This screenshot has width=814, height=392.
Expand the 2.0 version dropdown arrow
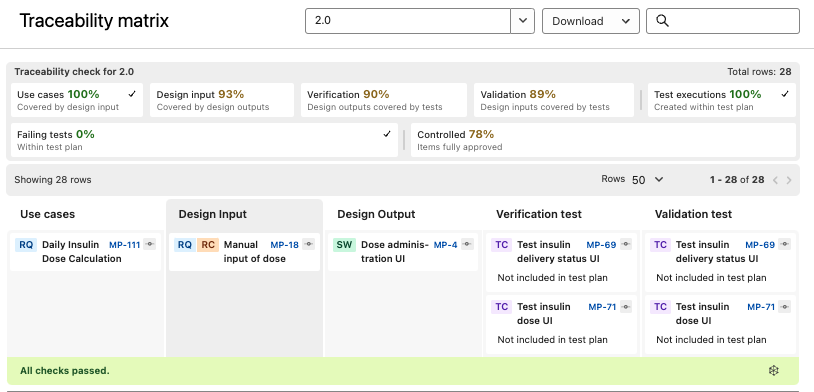click(523, 21)
